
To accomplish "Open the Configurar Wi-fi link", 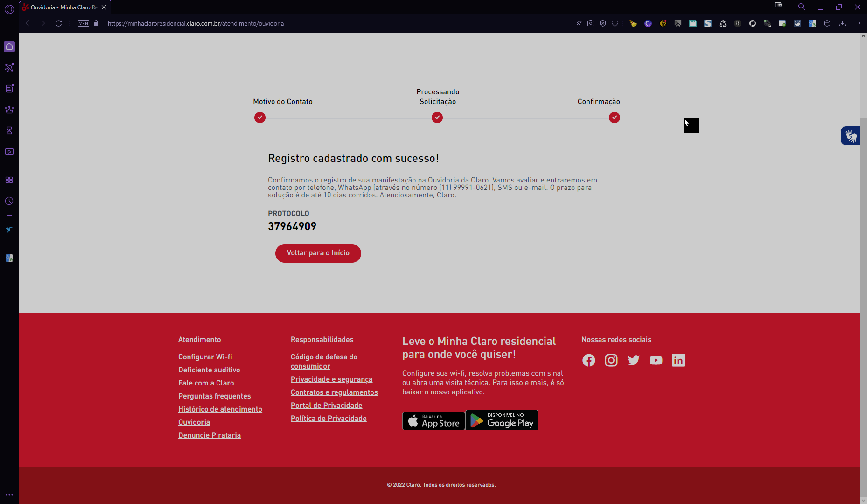I will pos(205,357).
